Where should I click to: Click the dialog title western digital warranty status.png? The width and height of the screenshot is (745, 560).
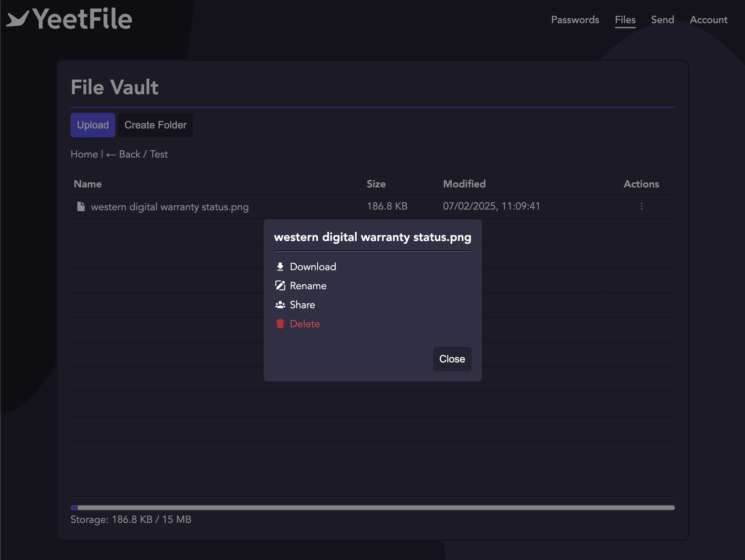(x=372, y=237)
